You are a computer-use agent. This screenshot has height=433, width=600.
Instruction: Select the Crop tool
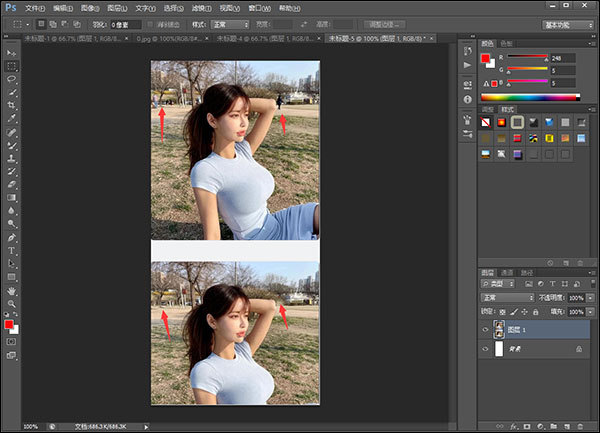(12, 105)
